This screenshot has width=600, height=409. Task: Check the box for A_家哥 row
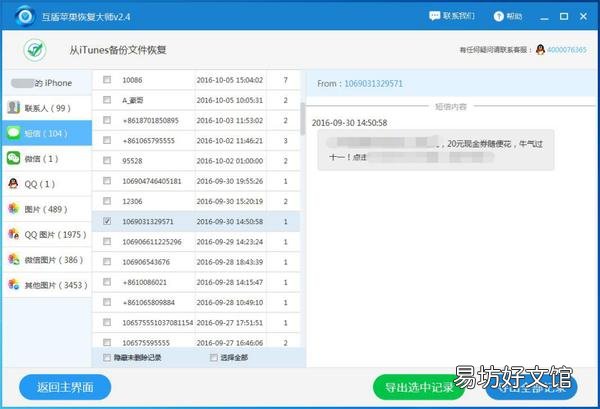pos(107,100)
